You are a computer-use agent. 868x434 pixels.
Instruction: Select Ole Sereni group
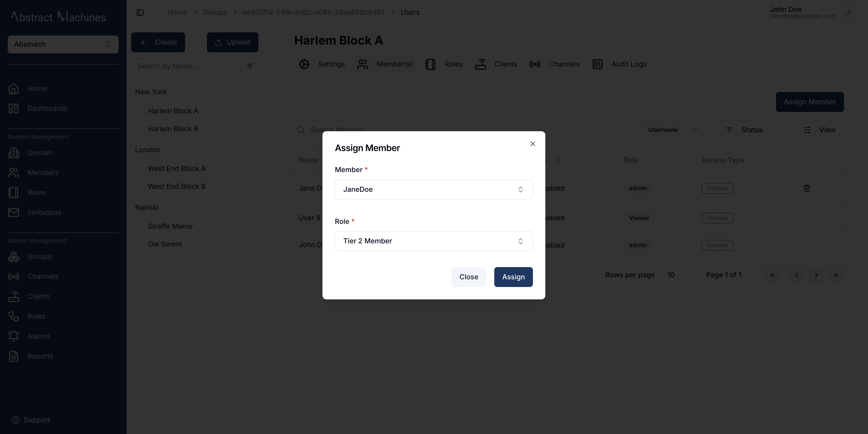164,244
